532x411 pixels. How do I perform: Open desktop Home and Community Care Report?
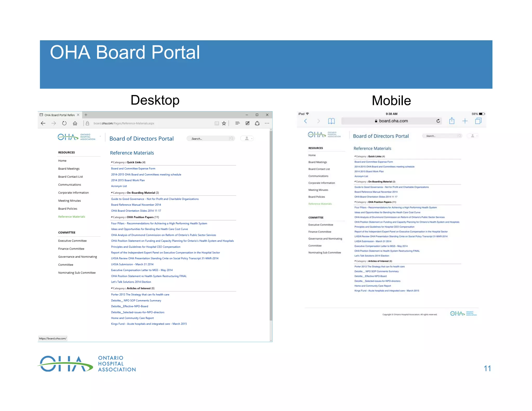[132, 318]
